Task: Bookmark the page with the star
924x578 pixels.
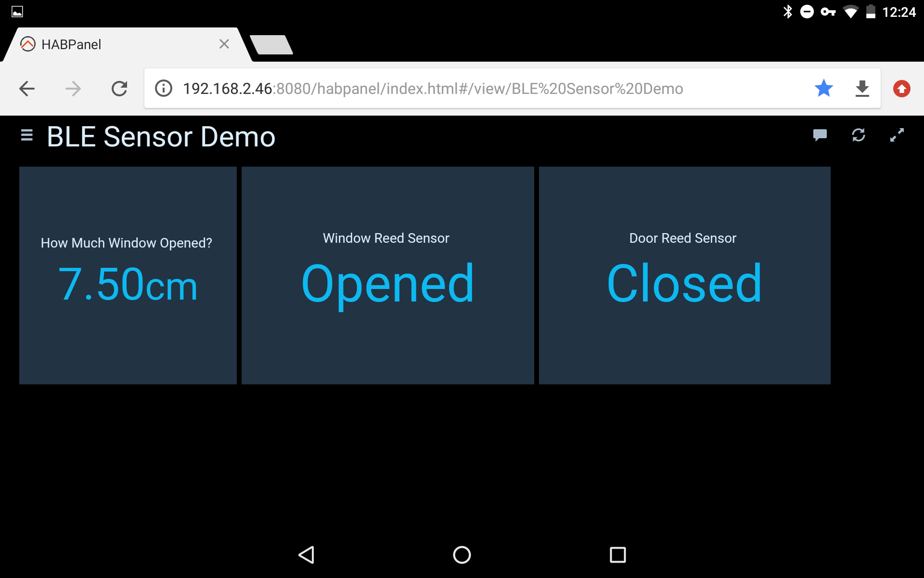Action: 824,88
